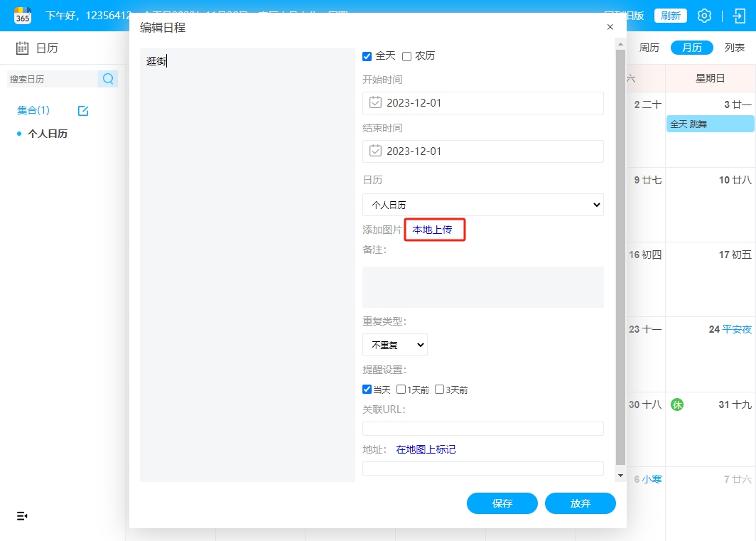The image size is (756, 541).
Task: Check the 3天前 reminder checkbox
Action: click(439, 389)
